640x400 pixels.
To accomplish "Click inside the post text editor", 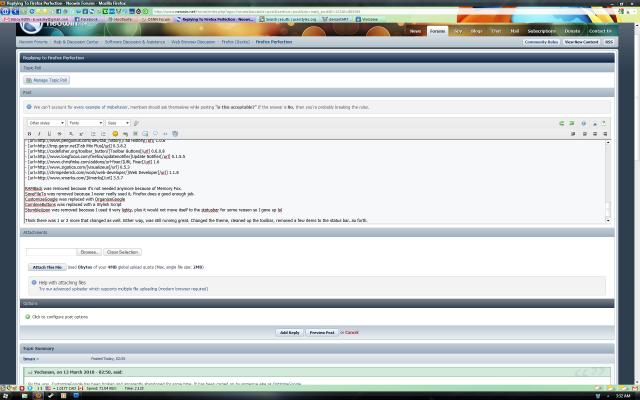I will (x=314, y=182).
